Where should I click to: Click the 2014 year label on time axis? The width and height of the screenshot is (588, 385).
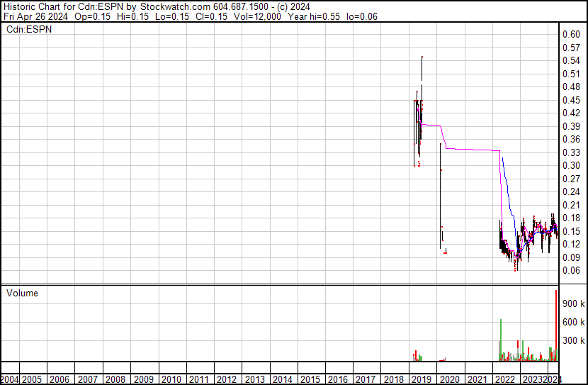point(283,379)
